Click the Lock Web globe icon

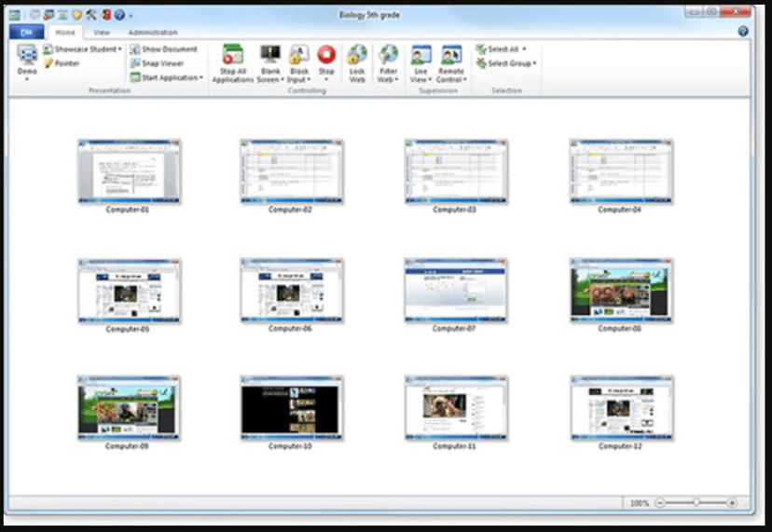coord(357,54)
